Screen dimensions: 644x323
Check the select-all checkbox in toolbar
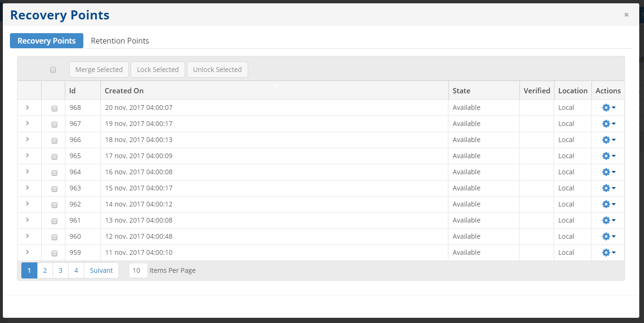53,70
